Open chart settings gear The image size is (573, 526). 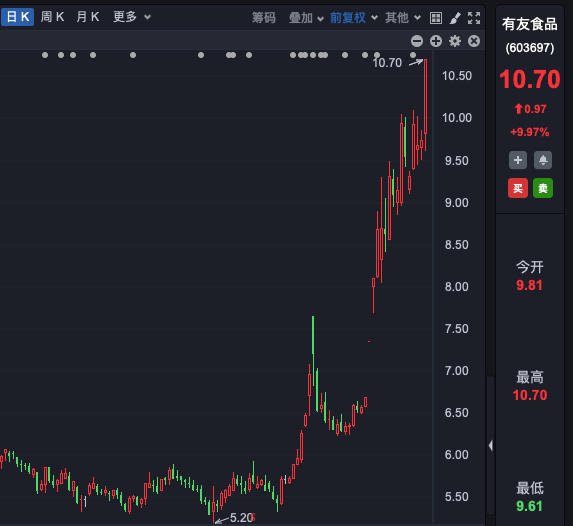click(x=455, y=41)
